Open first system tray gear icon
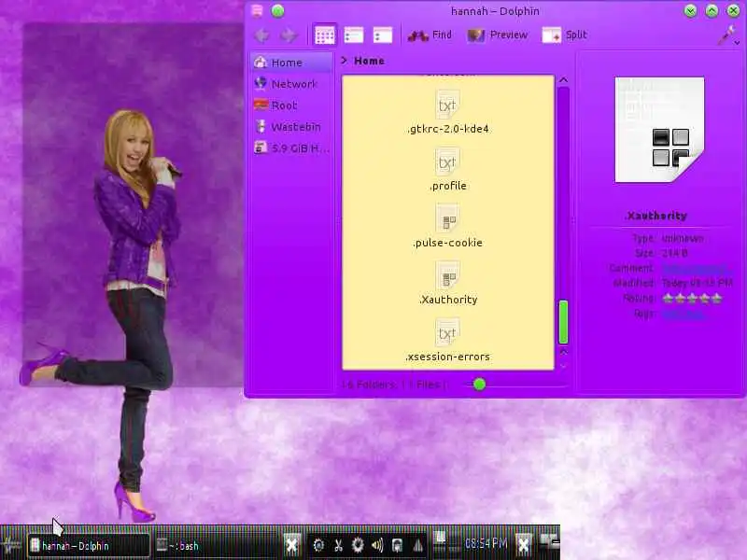The width and height of the screenshot is (747, 560). click(x=318, y=545)
